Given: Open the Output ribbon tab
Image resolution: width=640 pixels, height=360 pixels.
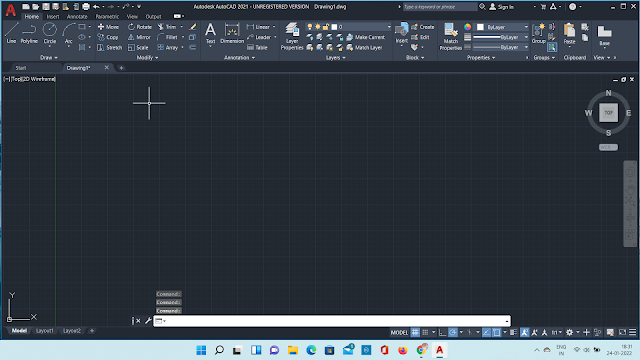Looking at the screenshot, I should click(153, 17).
